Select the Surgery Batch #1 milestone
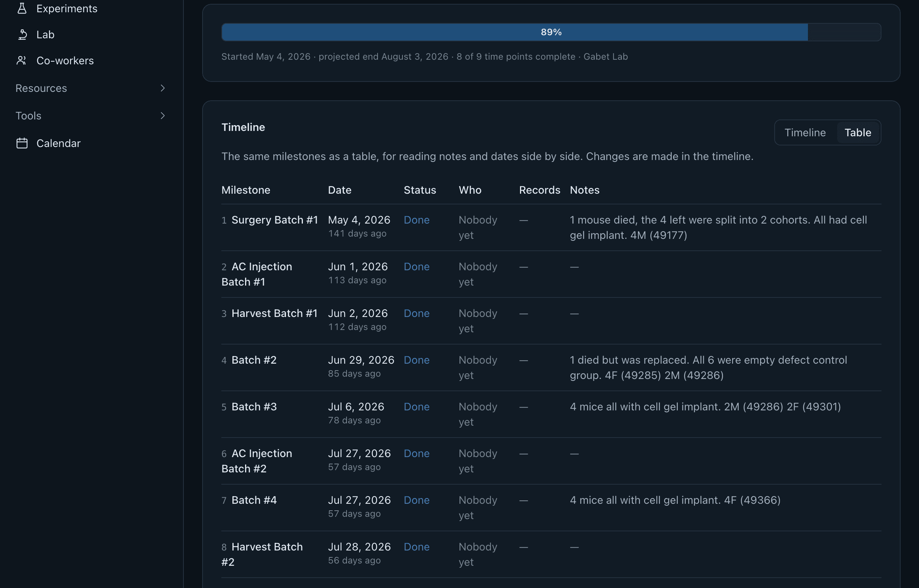The image size is (919, 588). [x=275, y=220]
